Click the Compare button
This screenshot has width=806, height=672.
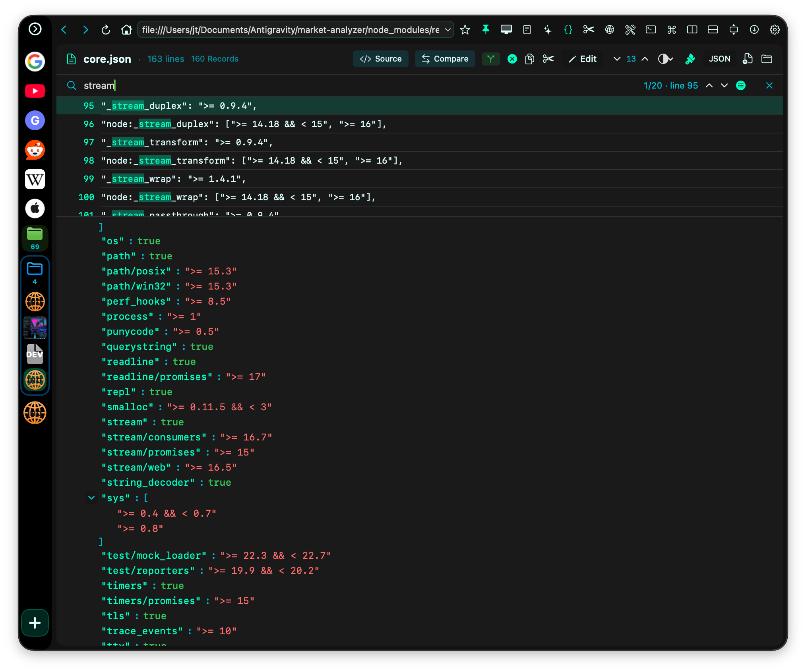click(x=445, y=59)
